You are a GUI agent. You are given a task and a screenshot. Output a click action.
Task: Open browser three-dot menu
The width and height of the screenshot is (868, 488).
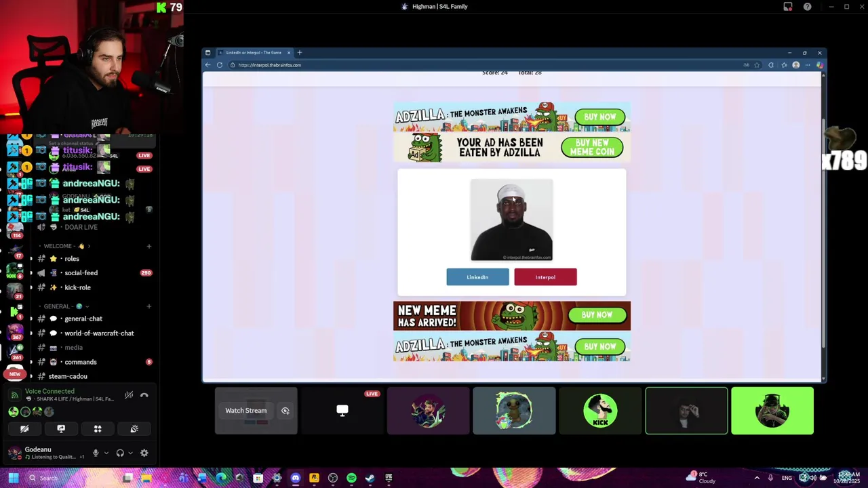[x=807, y=65]
